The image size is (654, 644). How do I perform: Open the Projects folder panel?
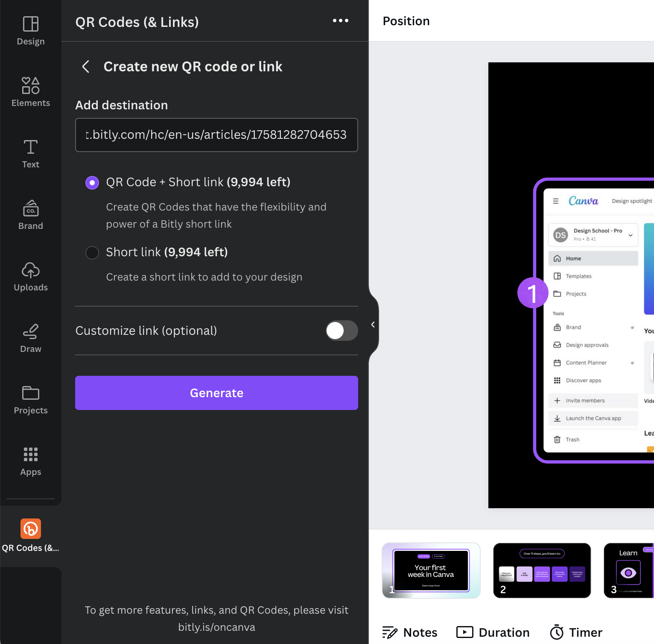[31, 400]
